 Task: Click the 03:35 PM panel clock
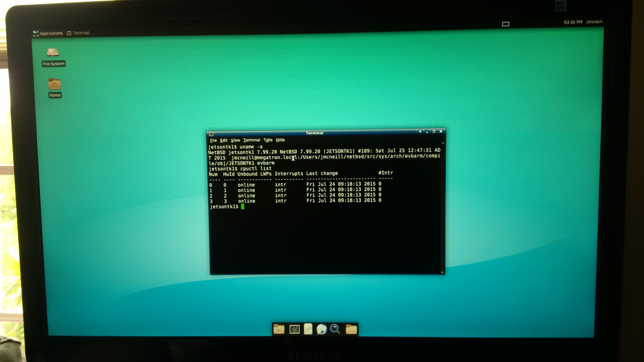[573, 22]
